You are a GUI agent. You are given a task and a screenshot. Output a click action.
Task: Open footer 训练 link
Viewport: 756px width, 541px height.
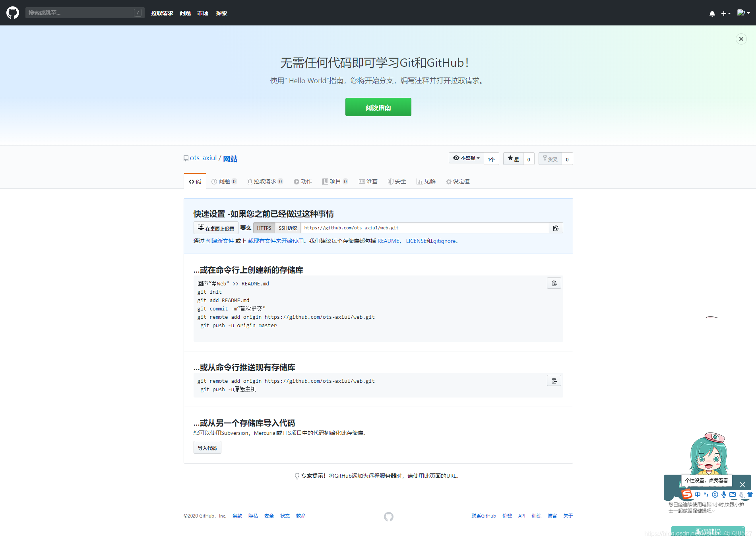(536, 516)
